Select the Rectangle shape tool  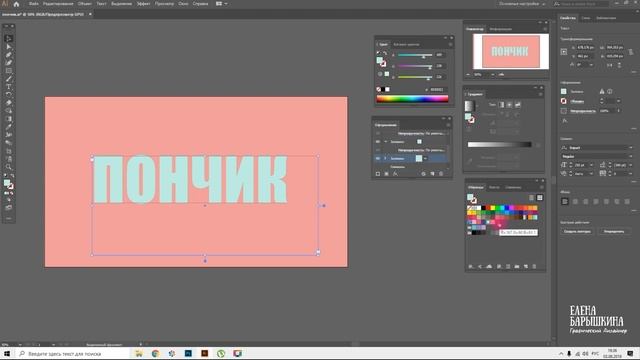tap(9, 71)
